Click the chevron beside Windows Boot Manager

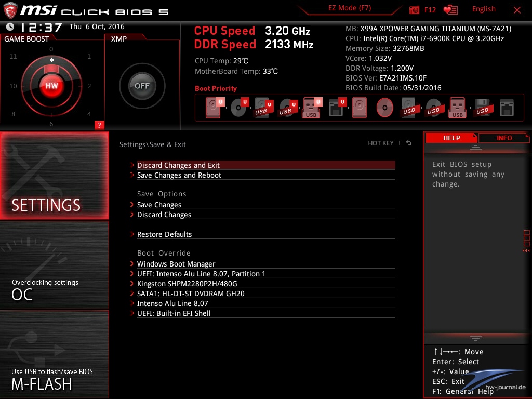(132, 263)
